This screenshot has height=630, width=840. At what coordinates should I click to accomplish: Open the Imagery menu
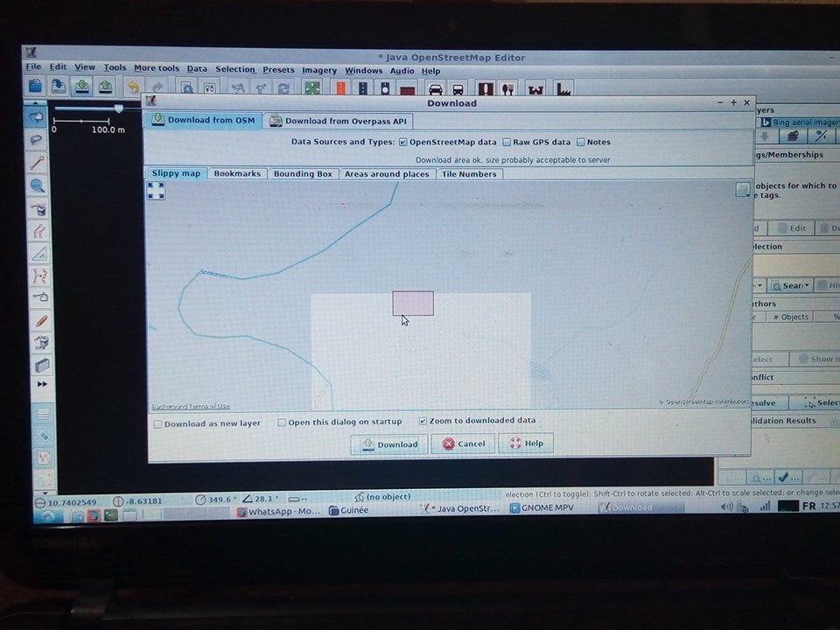click(x=319, y=70)
